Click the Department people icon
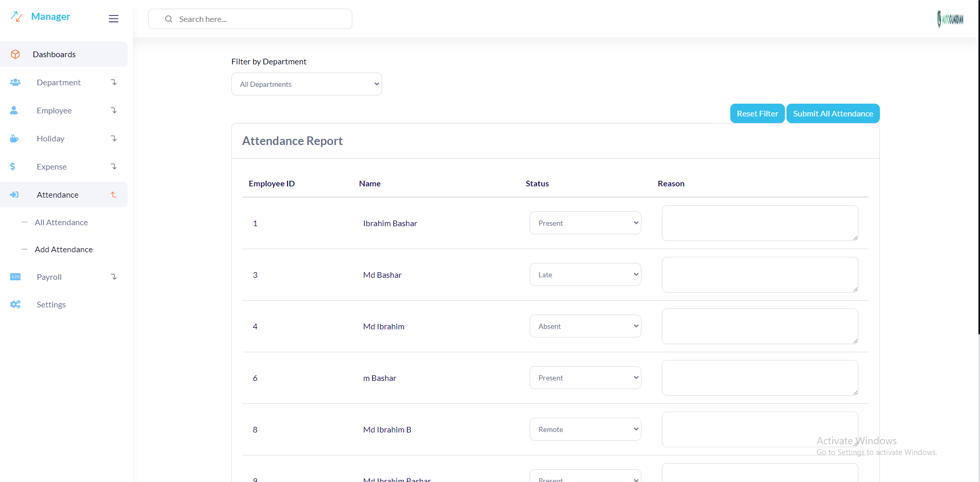980x482 pixels. (15, 82)
